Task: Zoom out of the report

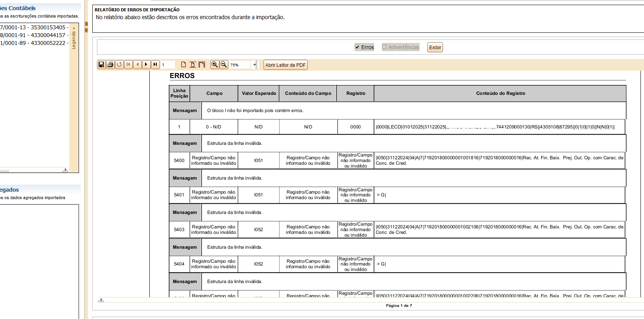Action: click(224, 64)
